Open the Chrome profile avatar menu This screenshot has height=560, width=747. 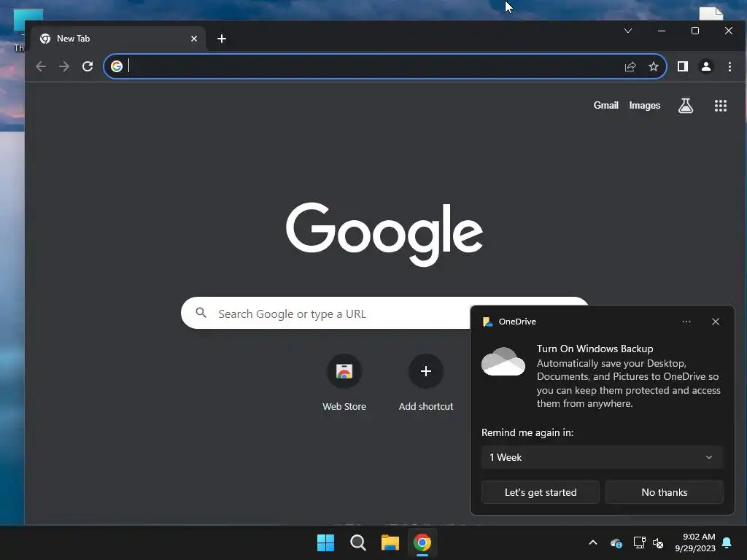coord(706,66)
